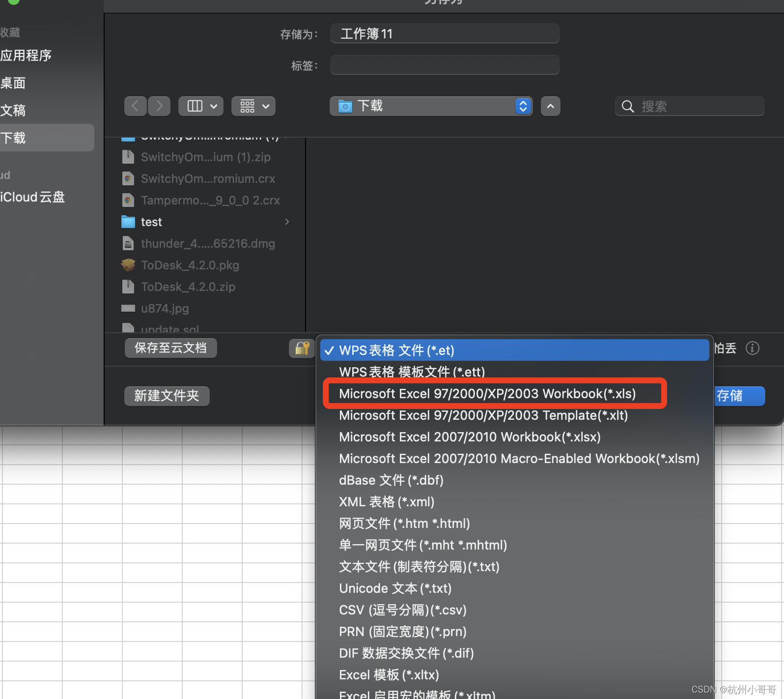Click the 新建文件夹 button
The height and width of the screenshot is (699, 784).
pyautogui.click(x=167, y=396)
